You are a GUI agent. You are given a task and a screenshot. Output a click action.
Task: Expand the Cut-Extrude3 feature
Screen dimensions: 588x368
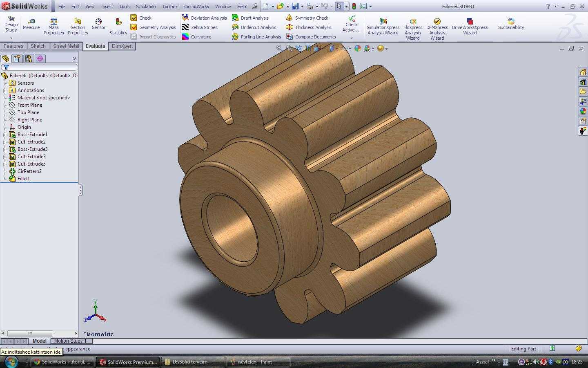pyautogui.click(x=4, y=157)
